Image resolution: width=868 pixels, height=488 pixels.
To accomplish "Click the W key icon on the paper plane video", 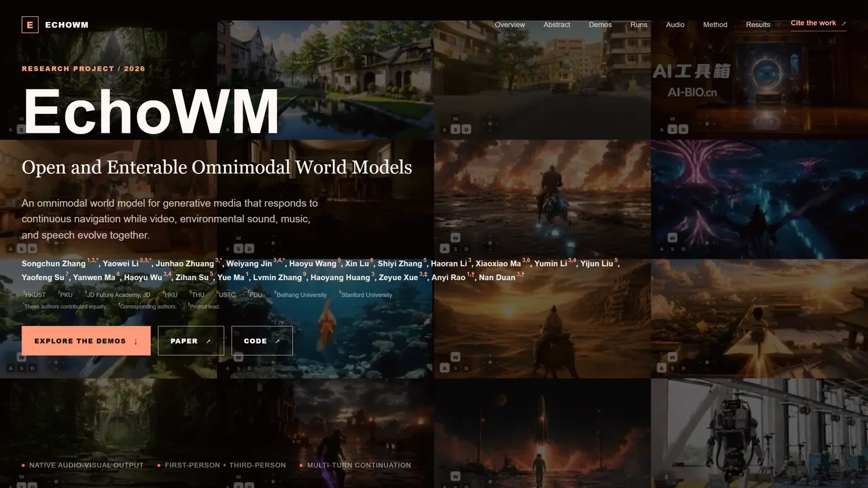I will [672, 357].
